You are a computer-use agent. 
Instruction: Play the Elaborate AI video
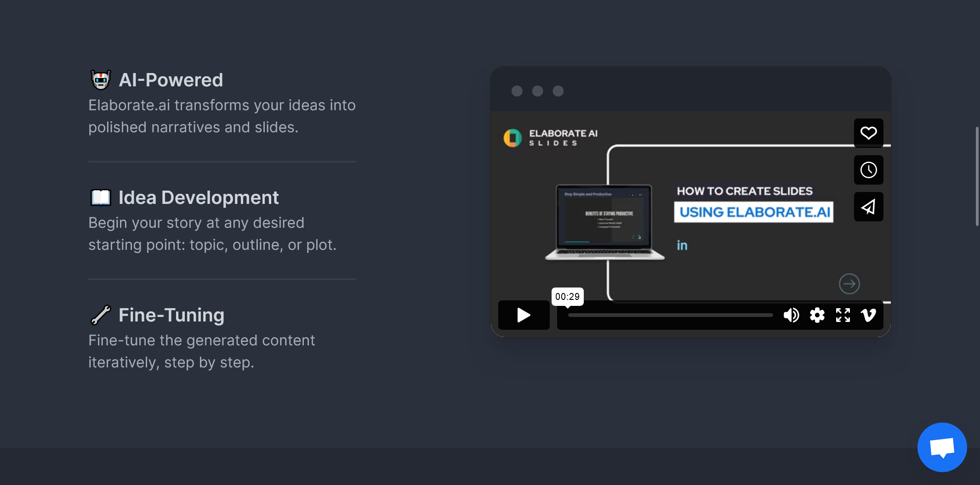(x=524, y=315)
